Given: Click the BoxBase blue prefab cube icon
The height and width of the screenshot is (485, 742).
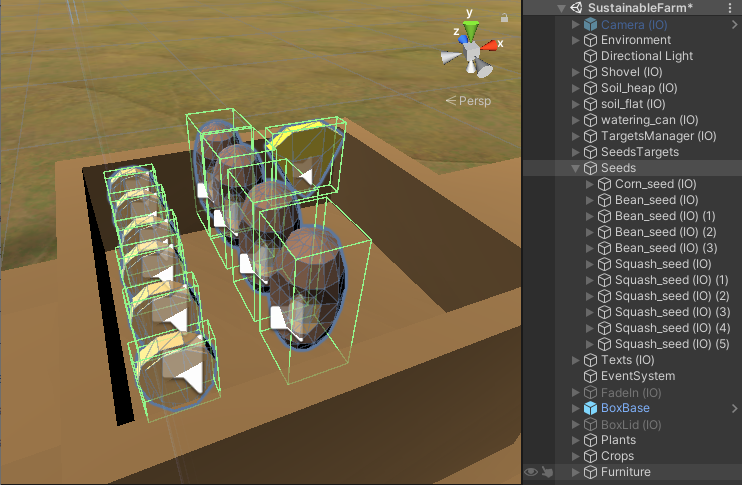Looking at the screenshot, I should point(590,408).
